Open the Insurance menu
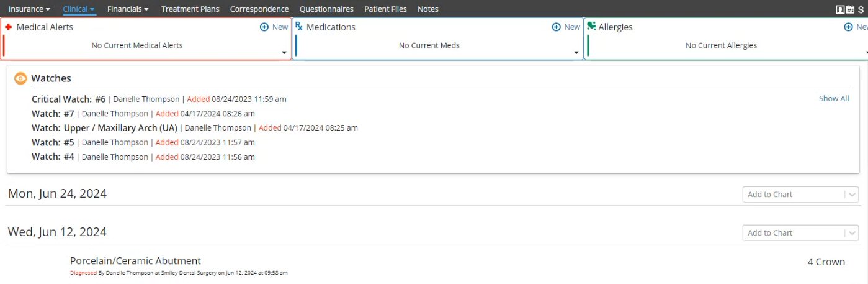Image resolution: width=868 pixels, height=284 pixels. coord(29,9)
